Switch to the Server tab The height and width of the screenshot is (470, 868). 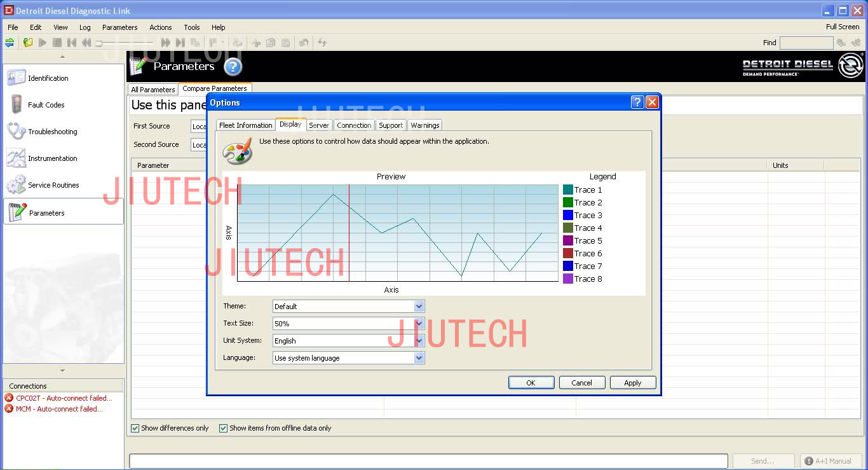point(319,125)
